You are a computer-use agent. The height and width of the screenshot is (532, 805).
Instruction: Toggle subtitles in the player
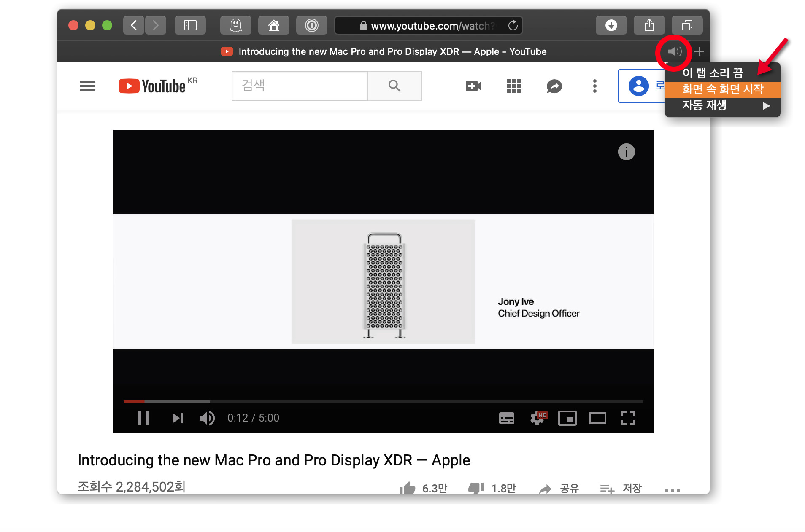[x=506, y=418]
